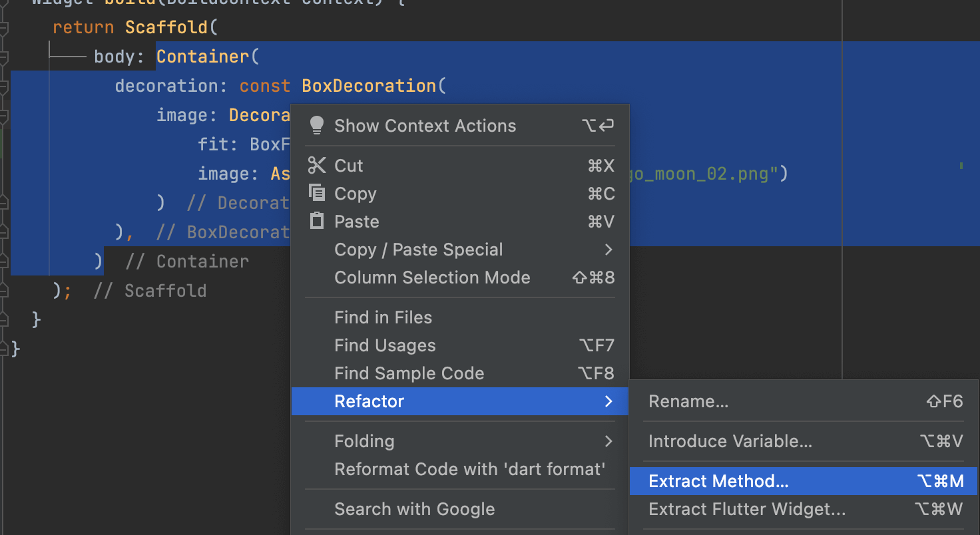Image resolution: width=980 pixels, height=535 pixels.
Task: Click Search with Google
Action: click(x=414, y=509)
